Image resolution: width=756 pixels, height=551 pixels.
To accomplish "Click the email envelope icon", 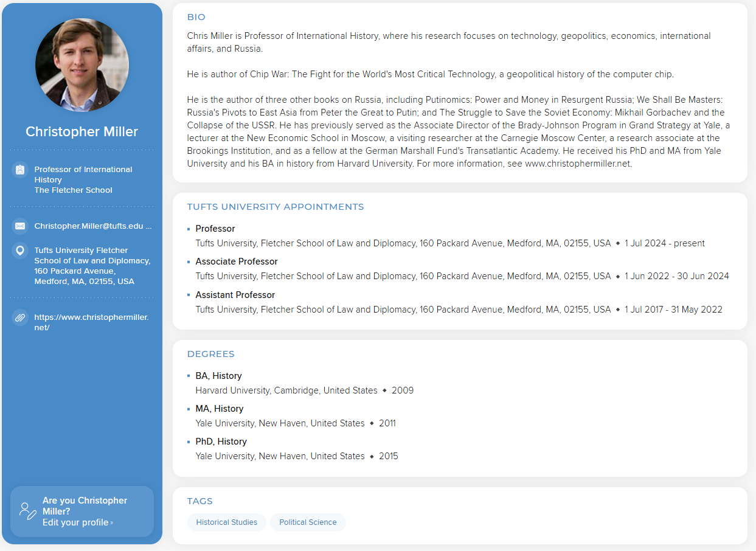I will (x=20, y=226).
